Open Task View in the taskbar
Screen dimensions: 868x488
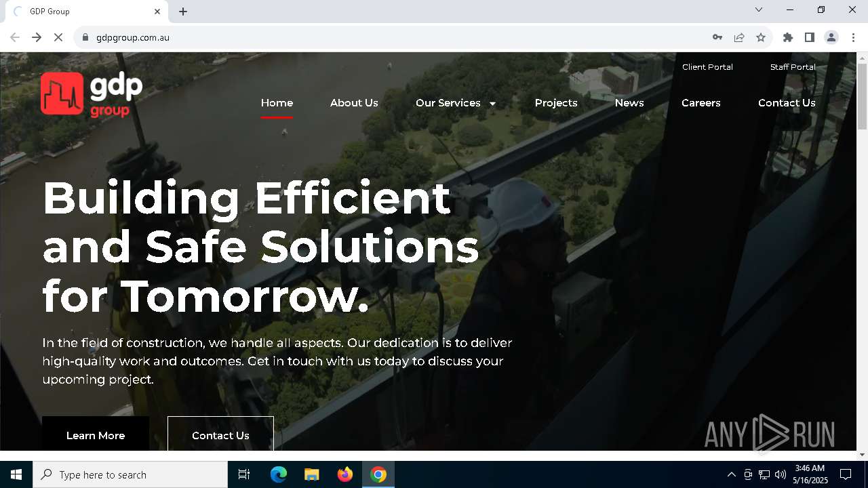point(244,474)
